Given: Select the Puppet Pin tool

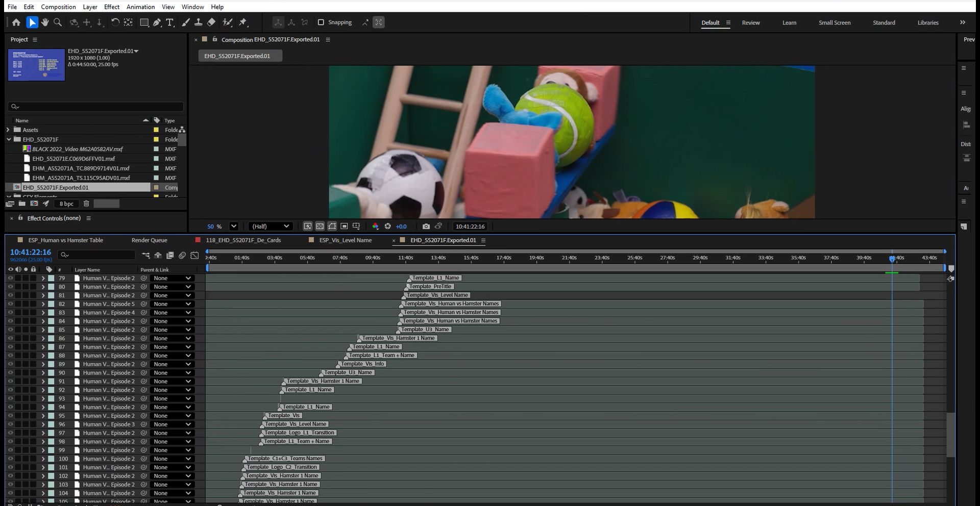Looking at the screenshot, I should pos(243,22).
